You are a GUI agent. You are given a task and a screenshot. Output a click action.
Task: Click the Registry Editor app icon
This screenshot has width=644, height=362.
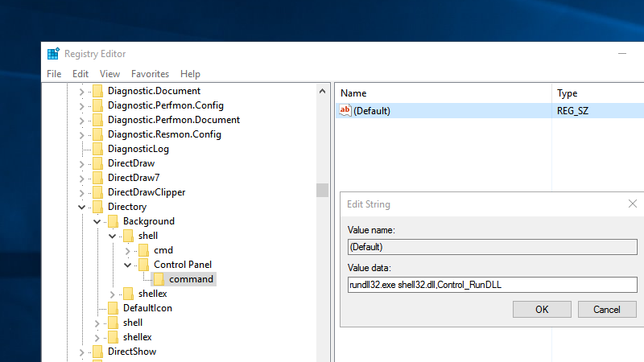[x=53, y=54]
